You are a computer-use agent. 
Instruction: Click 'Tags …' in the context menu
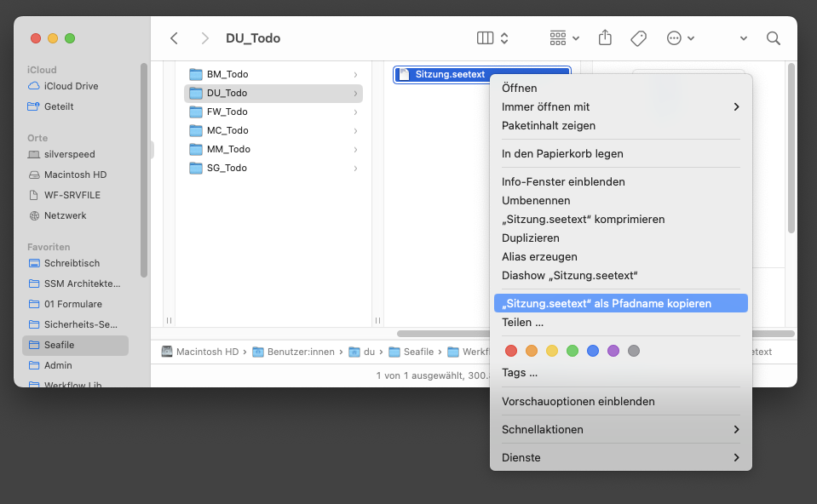[520, 372]
